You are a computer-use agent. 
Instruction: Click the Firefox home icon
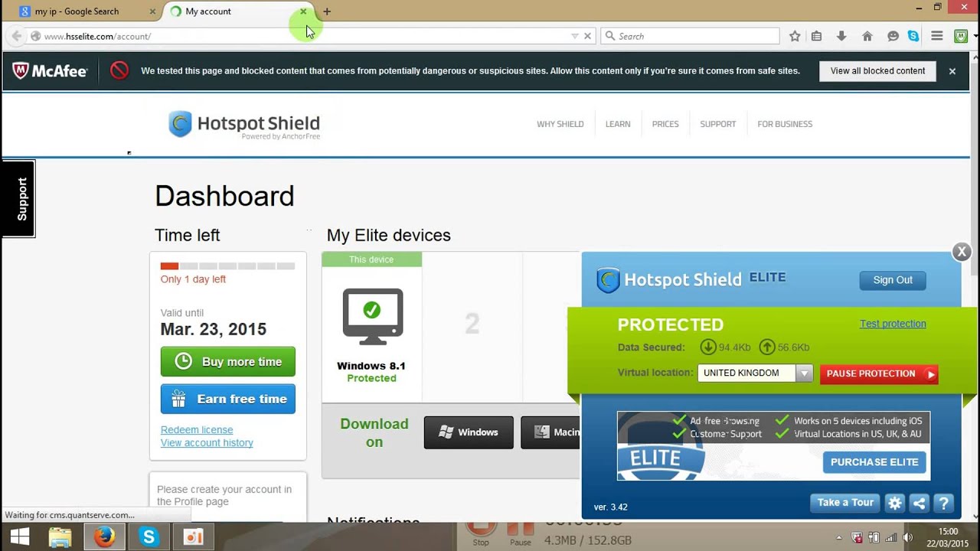click(867, 36)
